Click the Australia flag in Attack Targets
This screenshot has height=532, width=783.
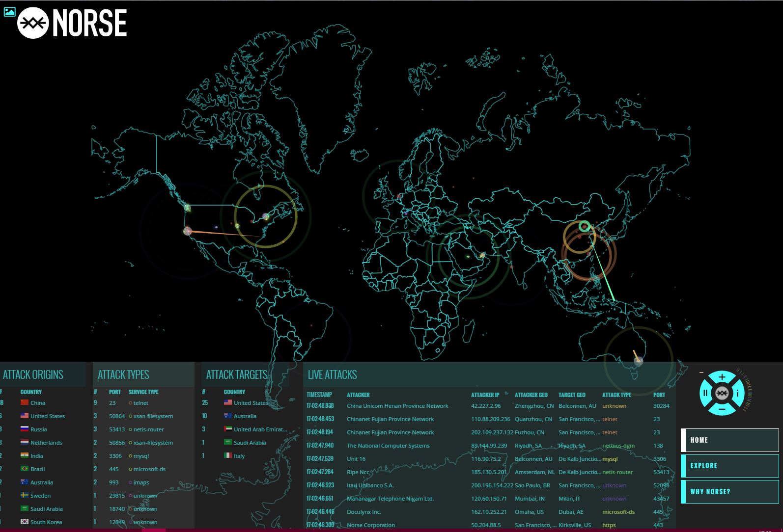228,416
